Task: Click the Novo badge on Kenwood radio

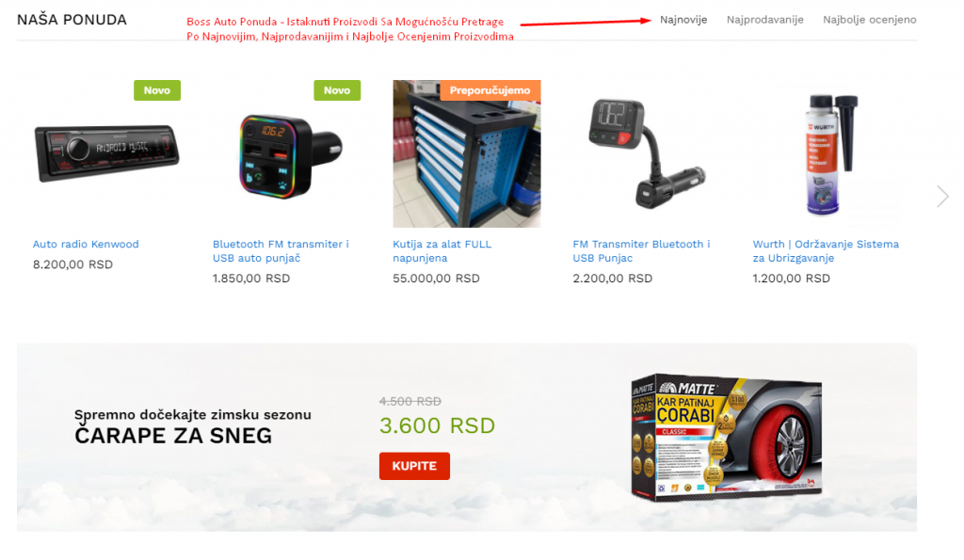Action: coord(157,90)
